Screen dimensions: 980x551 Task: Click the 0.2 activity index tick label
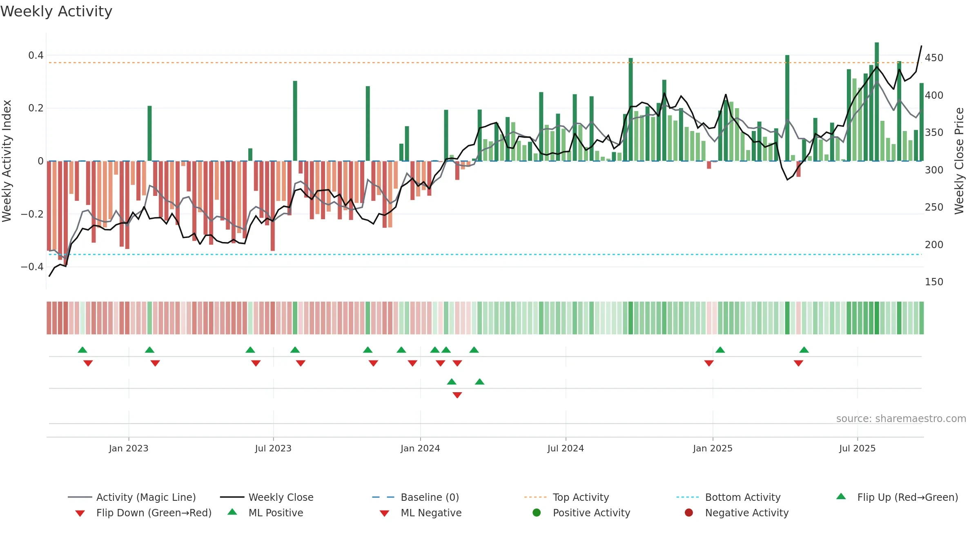[x=36, y=108]
